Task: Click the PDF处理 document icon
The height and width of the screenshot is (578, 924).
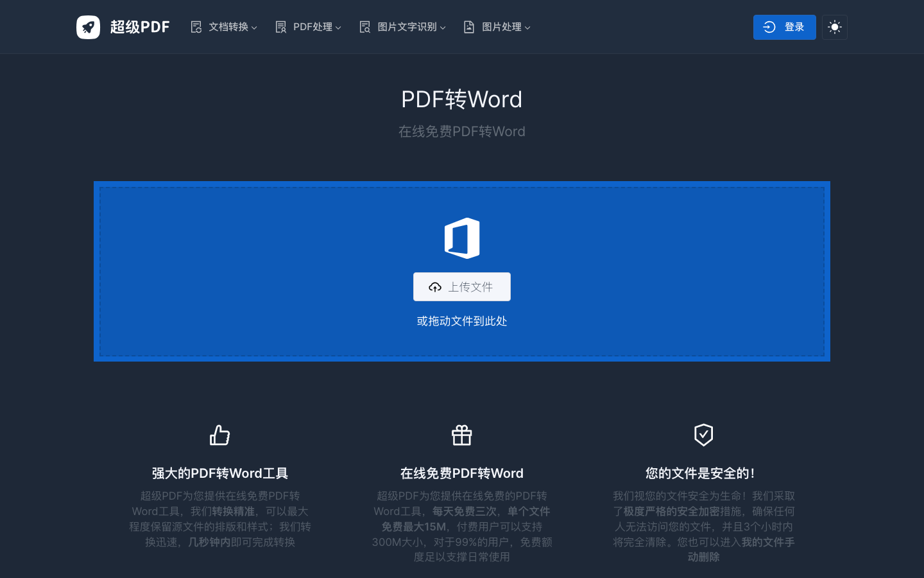Action: [280, 27]
